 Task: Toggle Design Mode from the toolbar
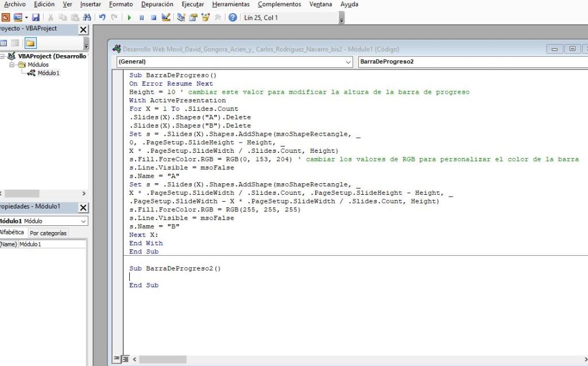[166, 18]
